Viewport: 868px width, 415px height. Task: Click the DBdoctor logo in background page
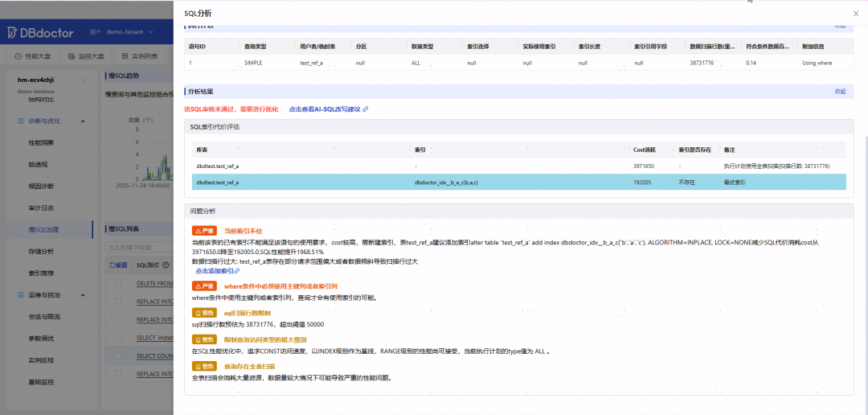point(40,33)
